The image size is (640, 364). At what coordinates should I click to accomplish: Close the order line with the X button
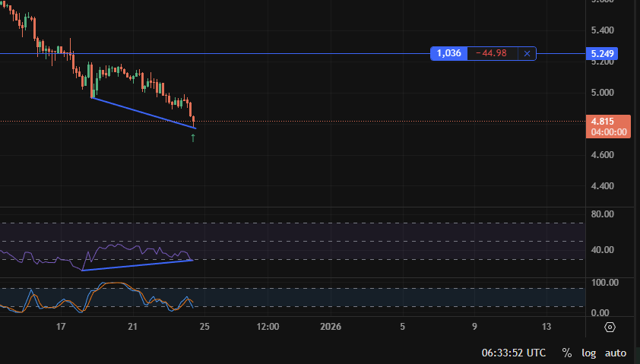click(527, 53)
